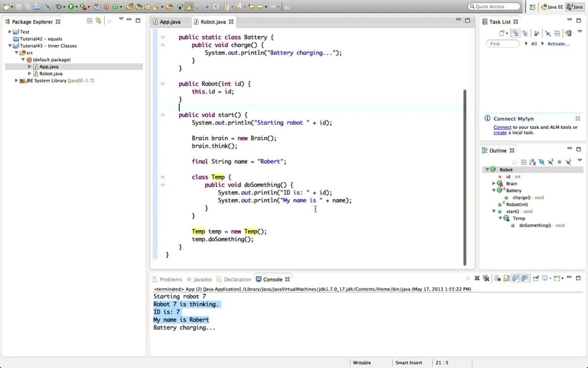
Task: Collapse the Tutorial43 - Inner Classes project
Action: 10,46
